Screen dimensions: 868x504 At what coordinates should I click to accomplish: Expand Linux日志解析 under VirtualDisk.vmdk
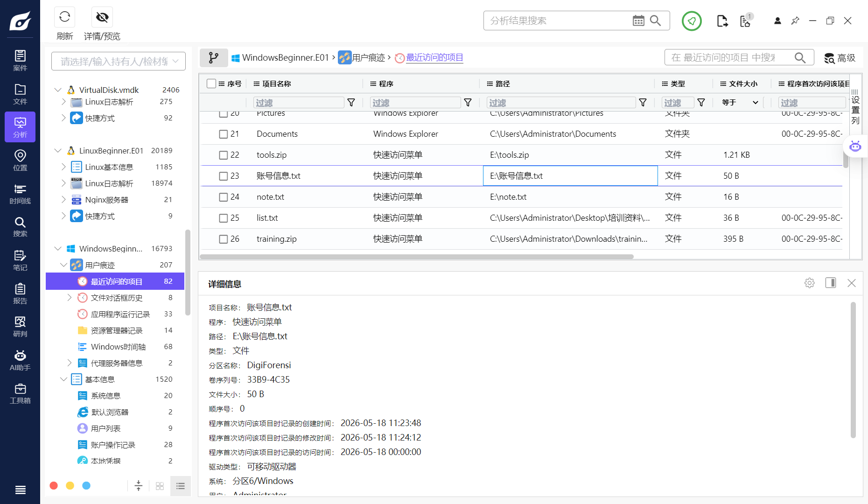tap(63, 101)
